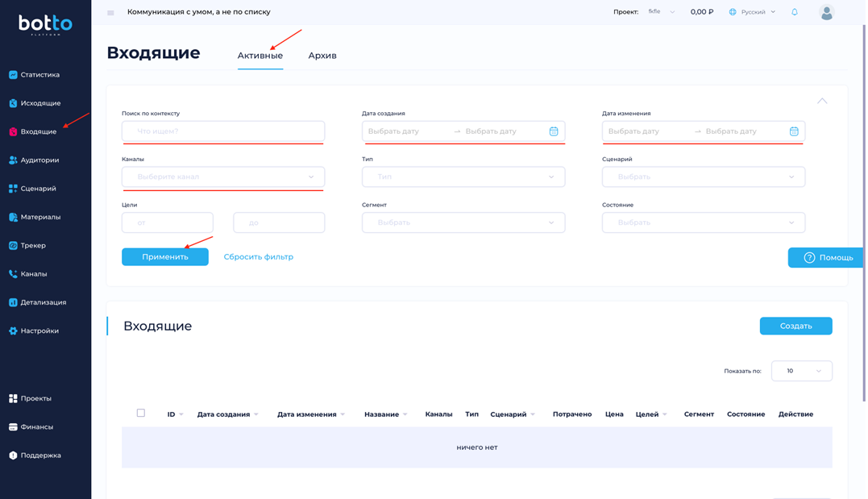Click the Исходящие sidebar icon
Screen dimensions: 868x499
pyautogui.click(x=13, y=103)
